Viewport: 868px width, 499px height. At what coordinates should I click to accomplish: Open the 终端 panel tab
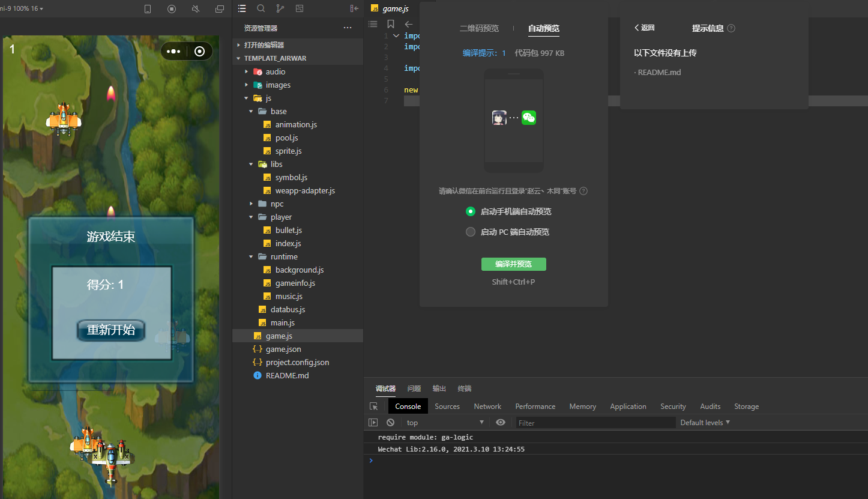point(465,389)
